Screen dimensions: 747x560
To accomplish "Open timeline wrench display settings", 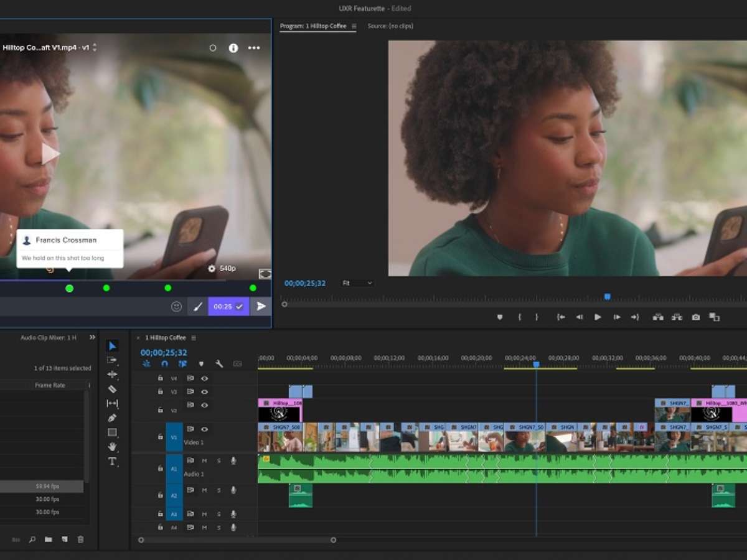I will [219, 364].
